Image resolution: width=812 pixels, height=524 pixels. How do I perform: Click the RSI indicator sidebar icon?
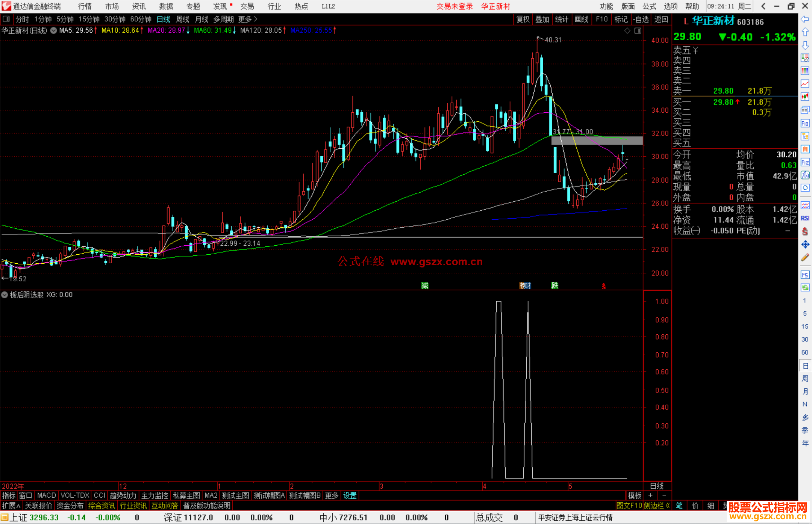pos(805,218)
